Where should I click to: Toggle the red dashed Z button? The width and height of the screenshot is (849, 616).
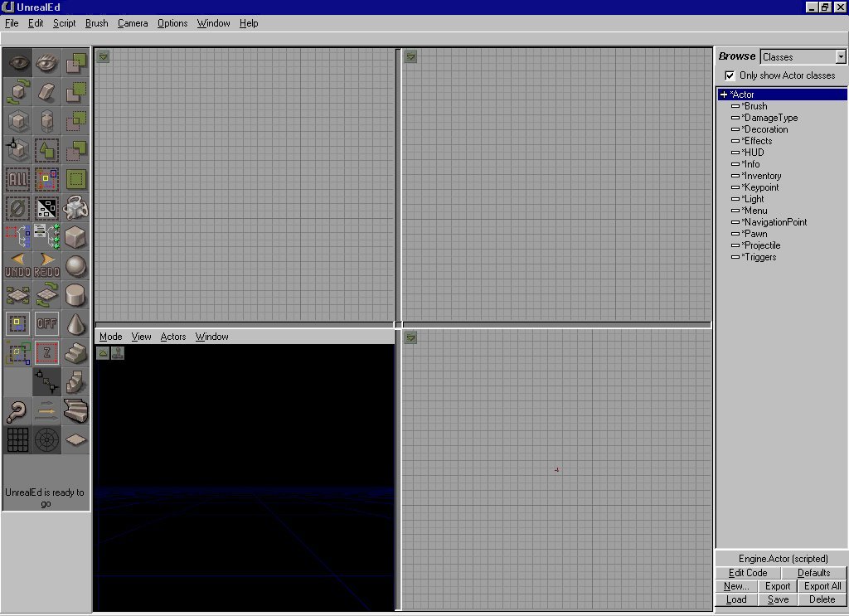[47, 353]
